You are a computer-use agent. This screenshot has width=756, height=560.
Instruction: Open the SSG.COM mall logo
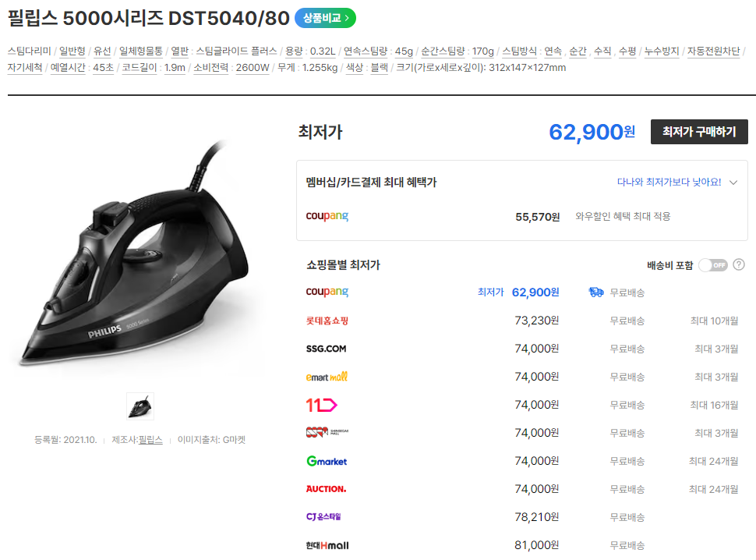pyautogui.click(x=326, y=349)
